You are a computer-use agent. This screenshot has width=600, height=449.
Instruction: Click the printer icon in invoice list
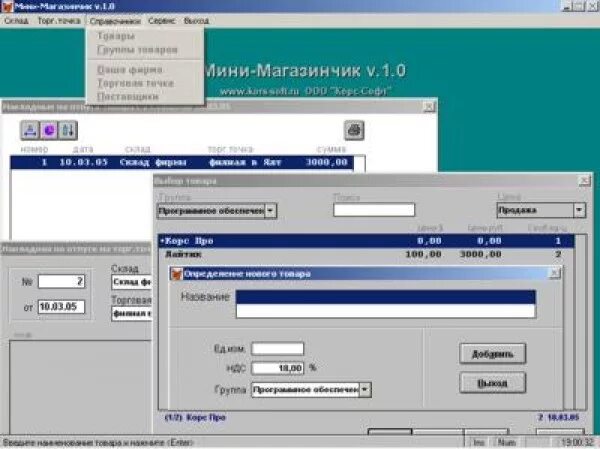(354, 131)
